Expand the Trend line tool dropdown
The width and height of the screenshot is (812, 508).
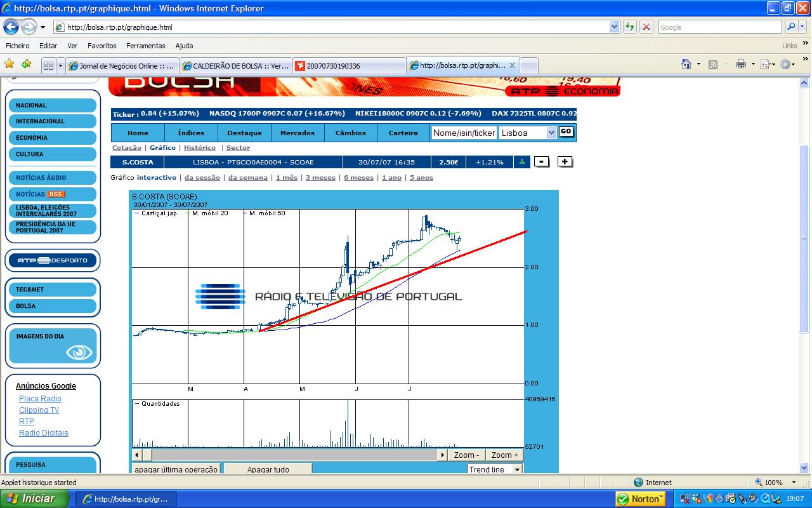[x=517, y=469]
